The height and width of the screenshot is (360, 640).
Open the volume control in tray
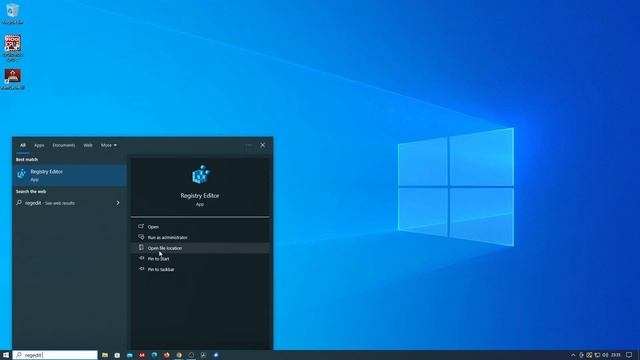pyautogui.click(x=605, y=355)
